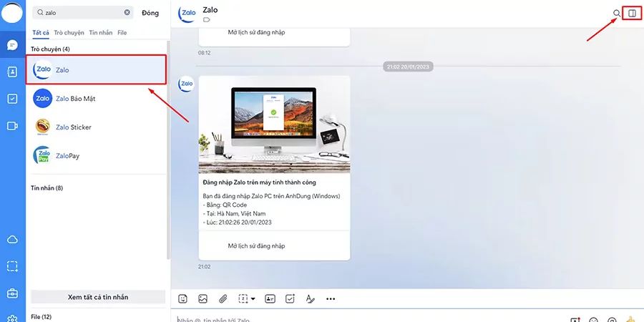Viewport: 644px width, 322px height.
Task: Click the tag label icon under Zalo title
Action: [x=207, y=20]
